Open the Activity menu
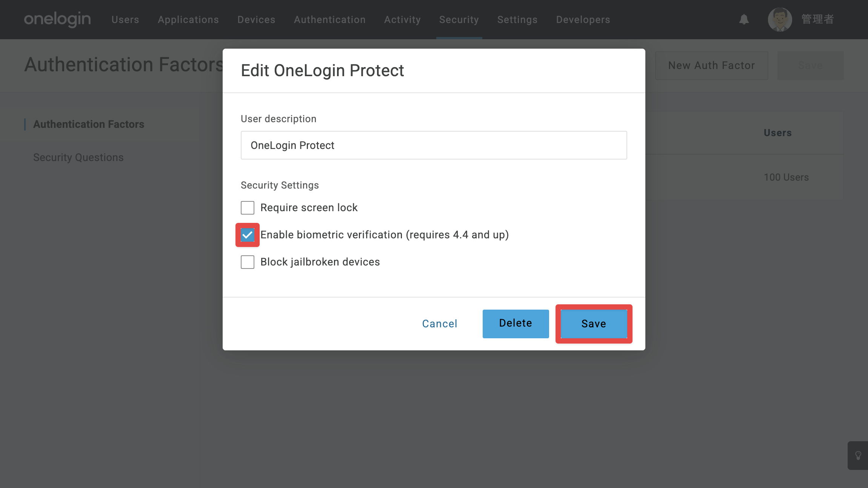868x488 pixels. 402,20
